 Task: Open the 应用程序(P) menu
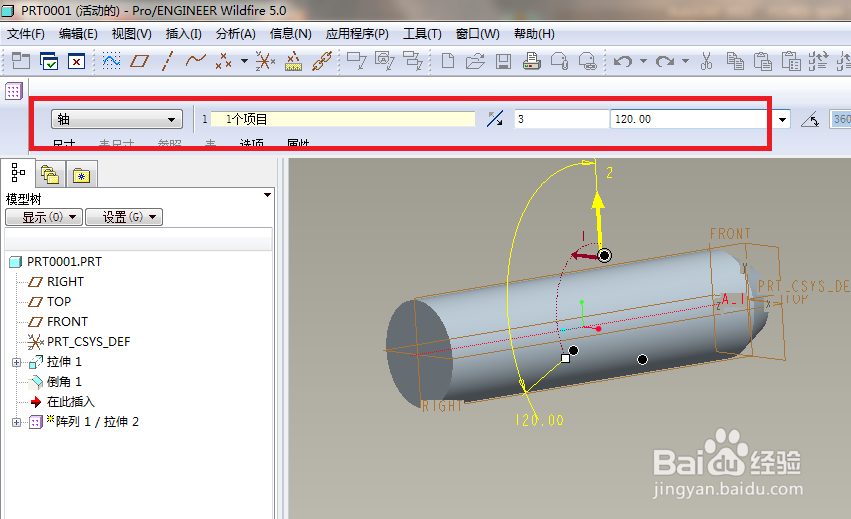click(x=357, y=34)
